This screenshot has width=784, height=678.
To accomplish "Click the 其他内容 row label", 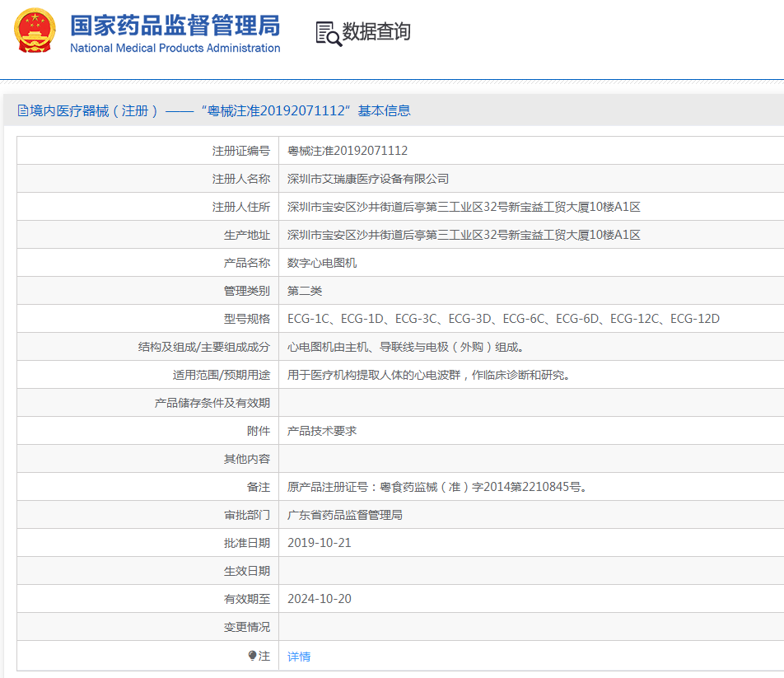I will click(247, 459).
